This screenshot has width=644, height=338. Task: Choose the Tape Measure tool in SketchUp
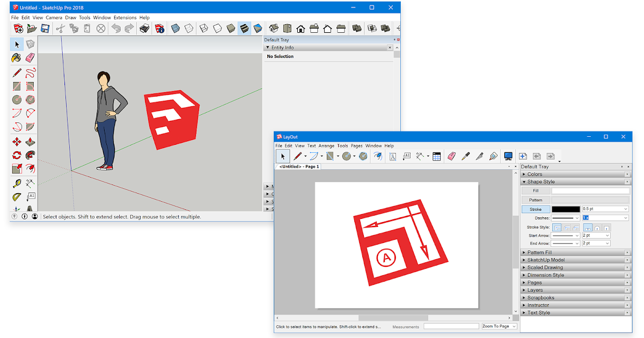(x=17, y=183)
